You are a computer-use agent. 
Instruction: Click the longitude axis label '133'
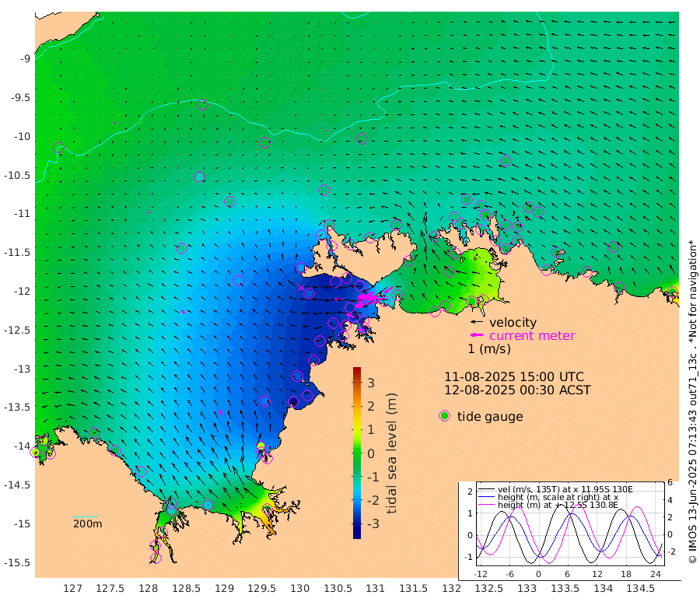(527, 588)
